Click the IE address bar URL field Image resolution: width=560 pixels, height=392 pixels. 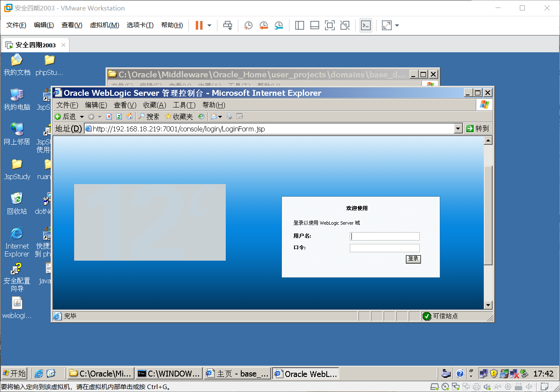[x=269, y=129]
